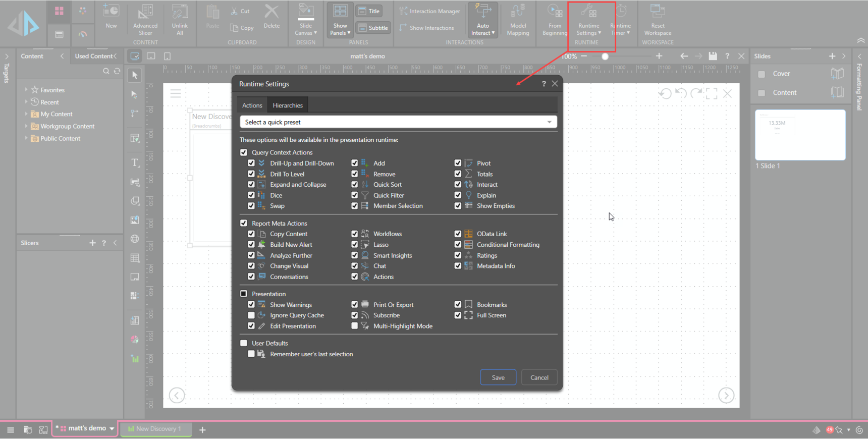The height and width of the screenshot is (439, 868).
Task: Open the Interaction Manager
Action: click(x=429, y=11)
